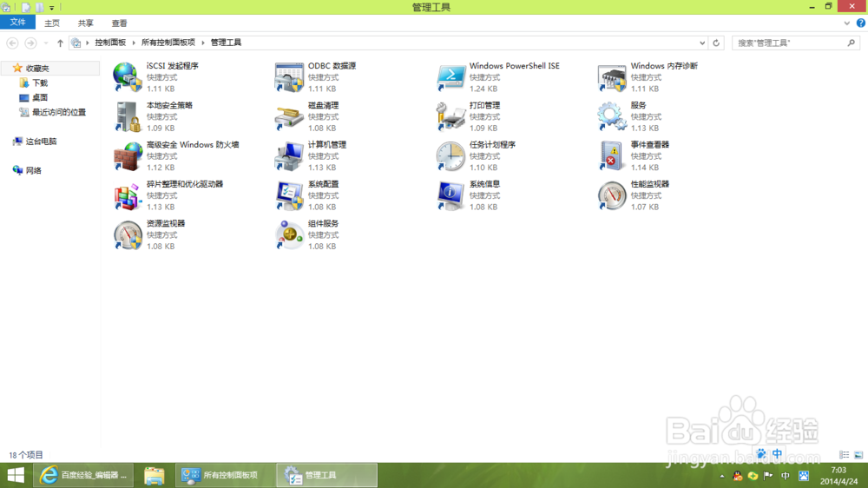The height and width of the screenshot is (488, 868).
Task: Open File Explorer from the taskbar
Action: click(x=155, y=475)
